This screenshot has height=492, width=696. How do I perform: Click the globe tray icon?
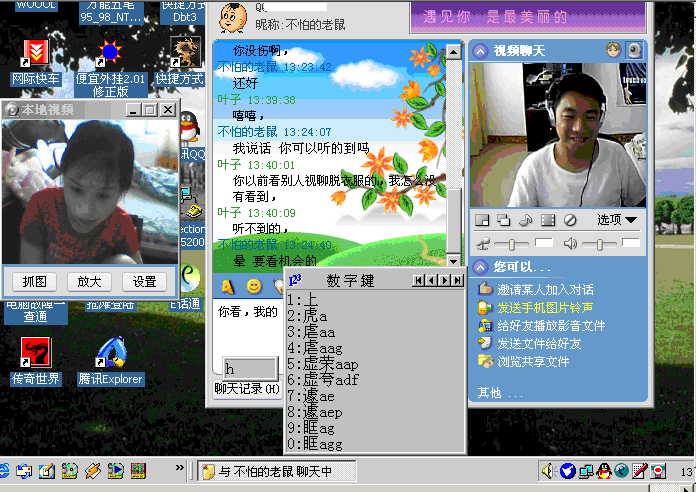[x=621, y=470]
